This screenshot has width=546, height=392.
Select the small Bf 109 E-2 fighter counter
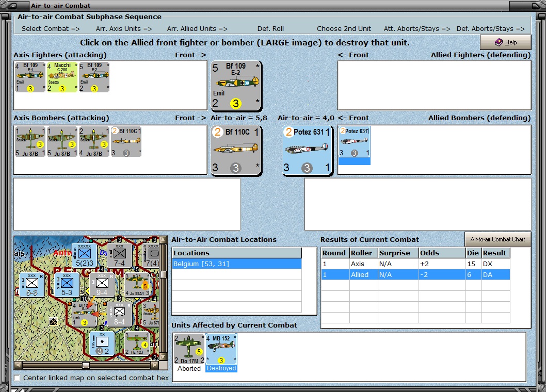(x=94, y=77)
